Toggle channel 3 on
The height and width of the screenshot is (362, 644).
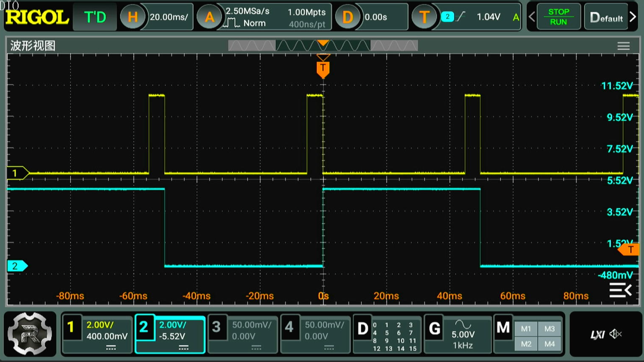pyautogui.click(x=216, y=327)
